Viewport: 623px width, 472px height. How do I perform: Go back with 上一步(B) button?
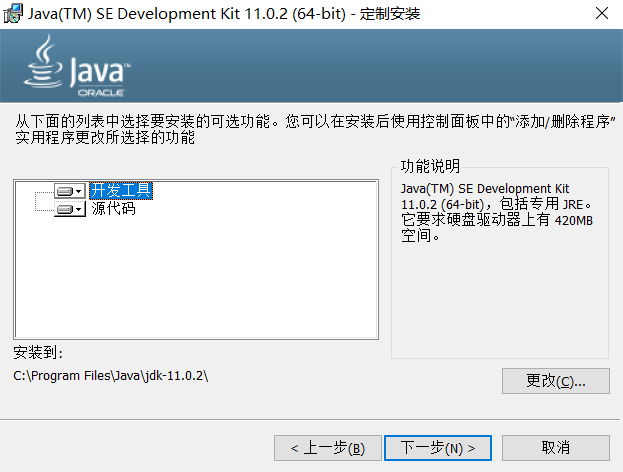coord(328,448)
